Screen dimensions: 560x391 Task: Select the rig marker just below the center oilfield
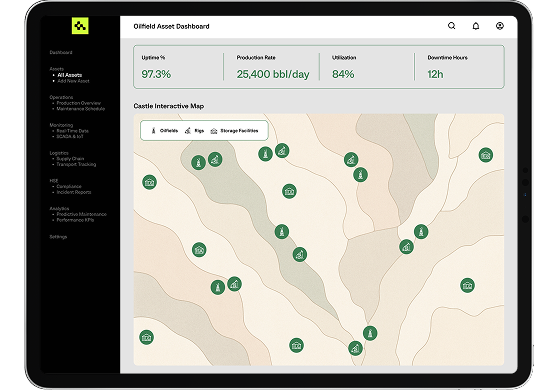300,255
